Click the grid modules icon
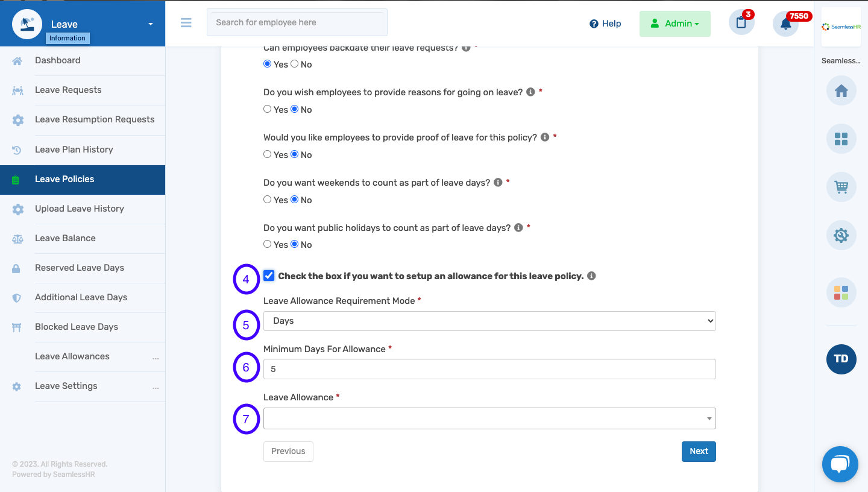The width and height of the screenshot is (868, 492). pos(841,139)
